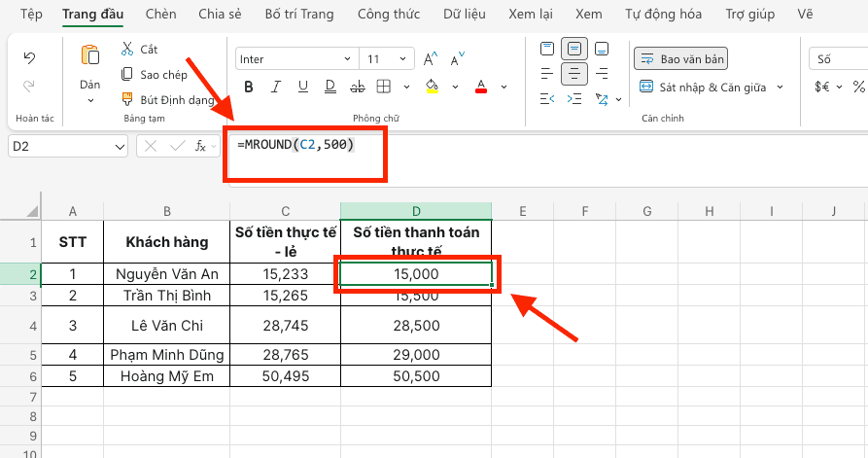This screenshot has width=868, height=458.
Task: Decrease font size with the smaller A icon
Action: point(457,58)
